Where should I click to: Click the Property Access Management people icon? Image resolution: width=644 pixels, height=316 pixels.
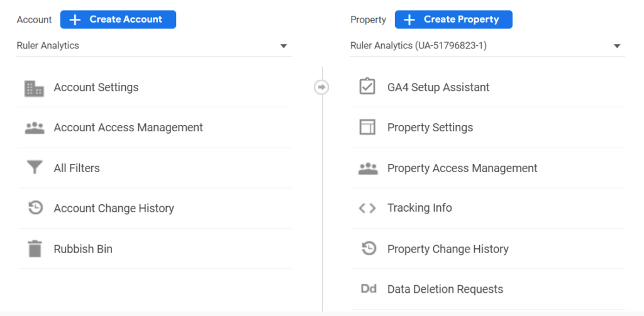click(x=367, y=168)
